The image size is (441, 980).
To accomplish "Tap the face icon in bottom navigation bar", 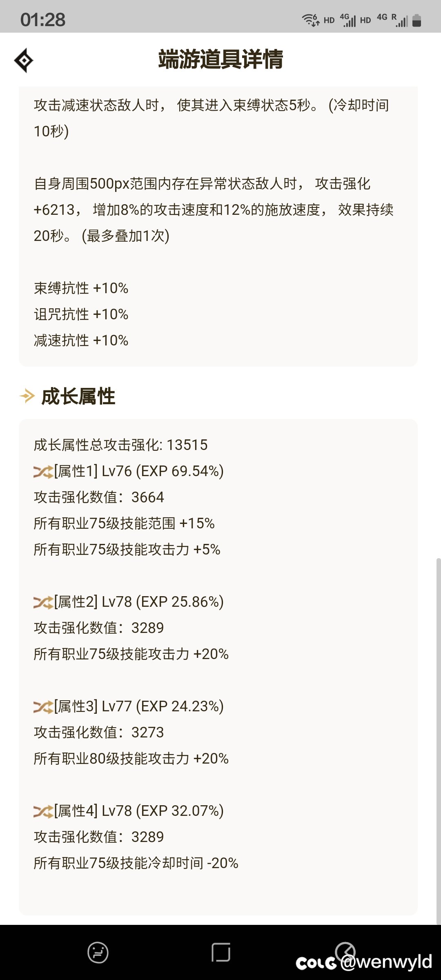I will (98, 953).
